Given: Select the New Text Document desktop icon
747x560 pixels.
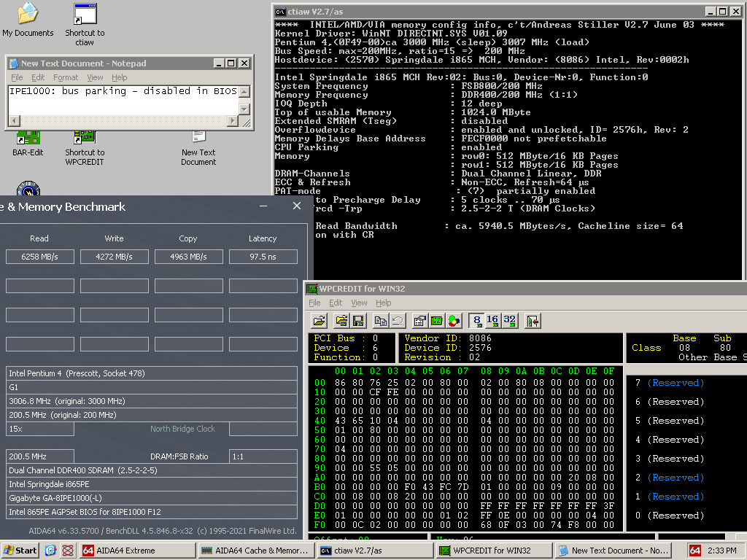Looking at the screenshot, I should (198, 149).
